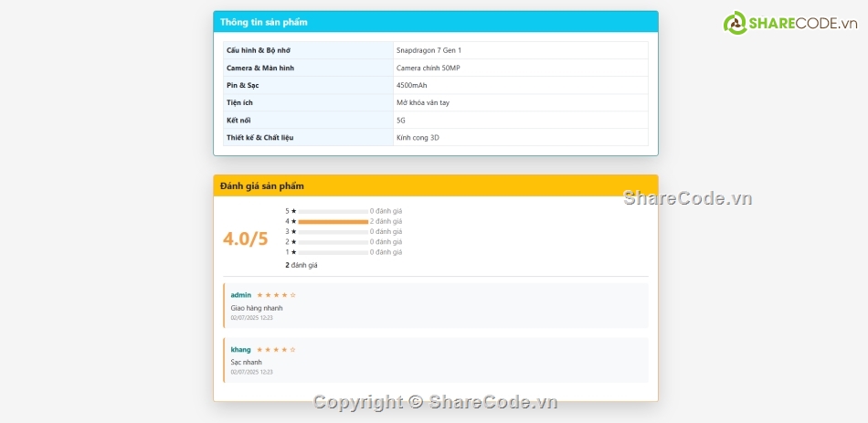This screenshot has width=868, height=423.
Task: Click the star rating in admin's review
Action: (x=276, y=295)
